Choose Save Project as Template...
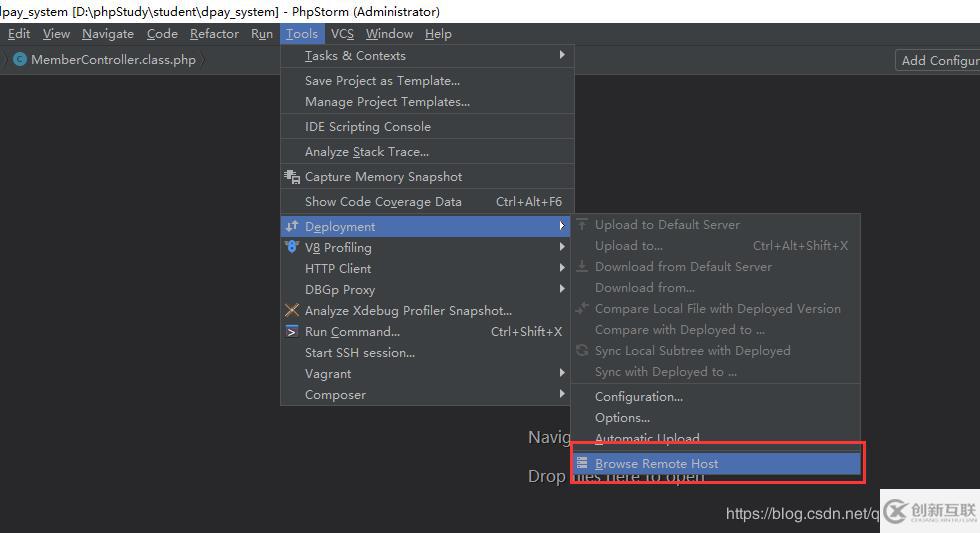The height and width of the screenshot is (533, 980). pos(427,81)
